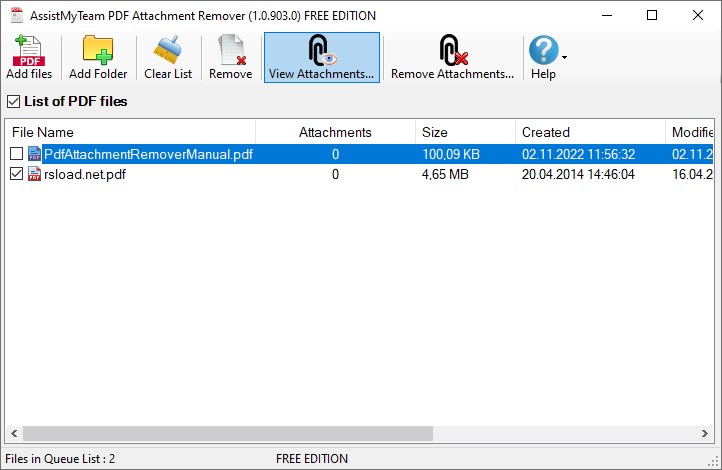722x470 pixels.
Task: Launch Remove Attachments tool
Action: 452,58
